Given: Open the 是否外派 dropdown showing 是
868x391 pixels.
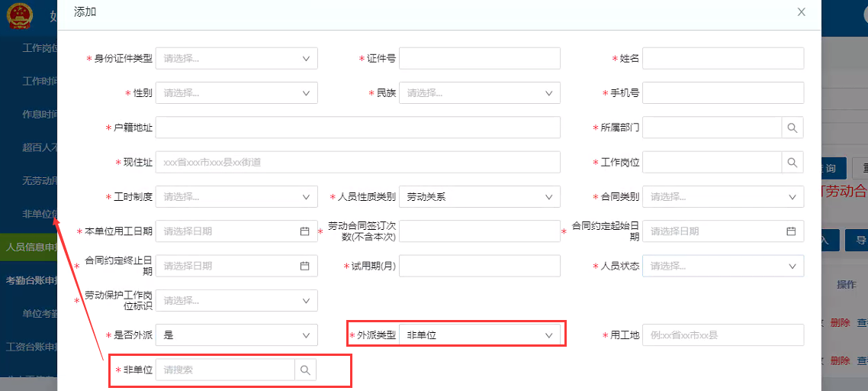Looking at the screenshot, I should 237,335.
